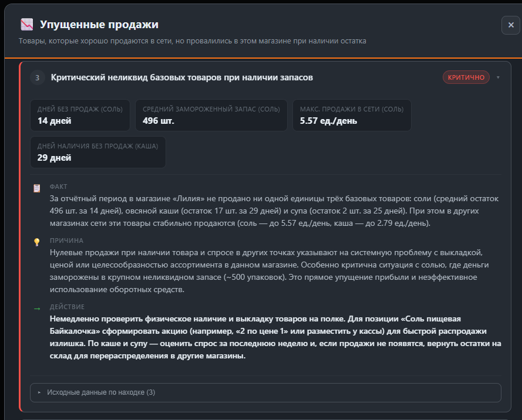Click the clipboard icon next to ФАКТ
The width and height of the screenshot is (522, 420).
coord(37,188)
